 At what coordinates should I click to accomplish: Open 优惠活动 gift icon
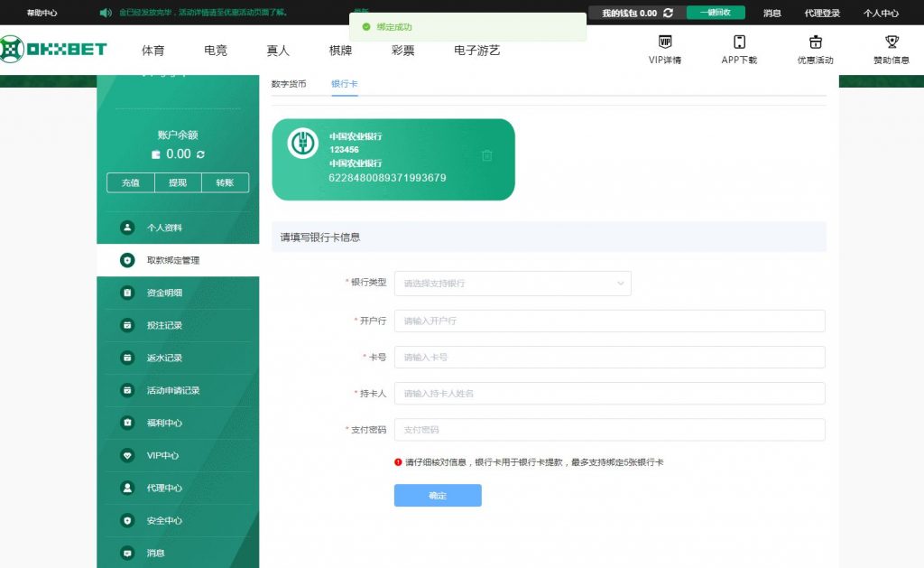(x=815, y=42)
